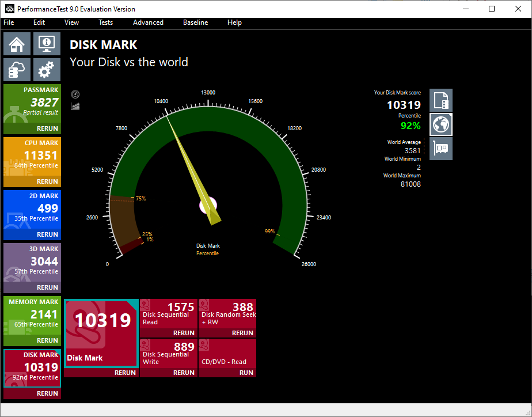Open settings with the gears icon
The image size is (532, 417).
(46, 70)
